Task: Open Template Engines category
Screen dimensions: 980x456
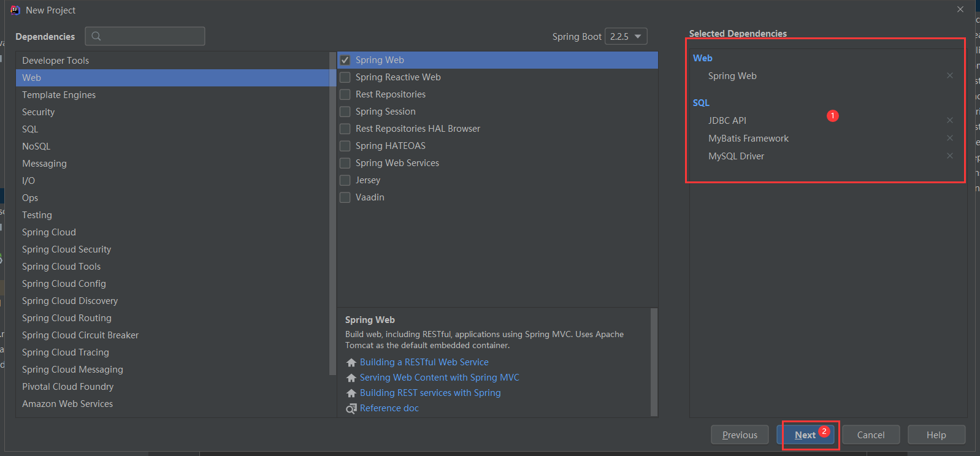Action: (172, 95)
